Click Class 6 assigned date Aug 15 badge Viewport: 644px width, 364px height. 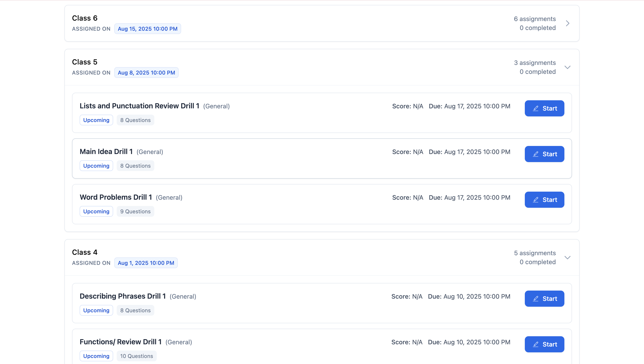coord(148,29)
